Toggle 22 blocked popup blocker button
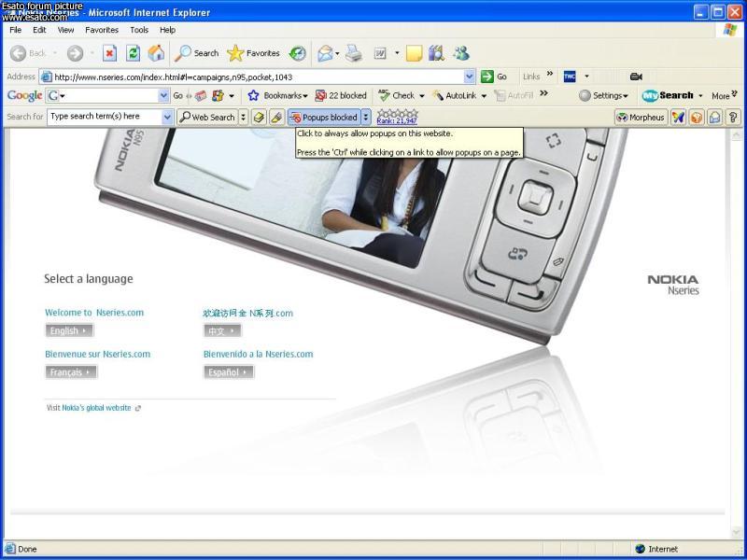This screenshot has width=747, height=560. [341, 96]
